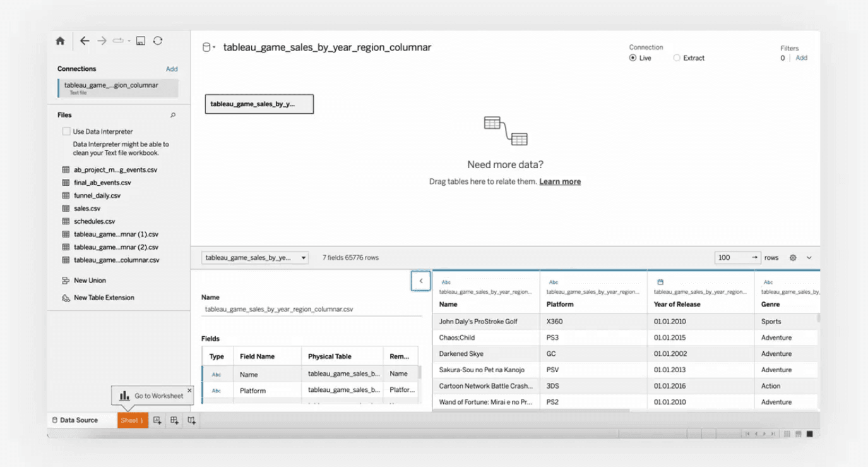The image size is (868, 467).
Task: Add a new dashboard tab icon
Action: click(x=174, y=420)
